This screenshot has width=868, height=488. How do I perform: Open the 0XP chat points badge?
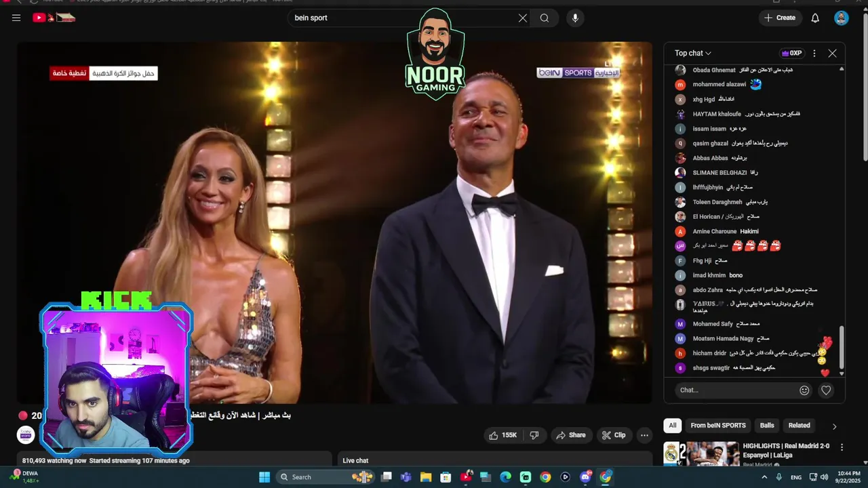coord(791,53)
